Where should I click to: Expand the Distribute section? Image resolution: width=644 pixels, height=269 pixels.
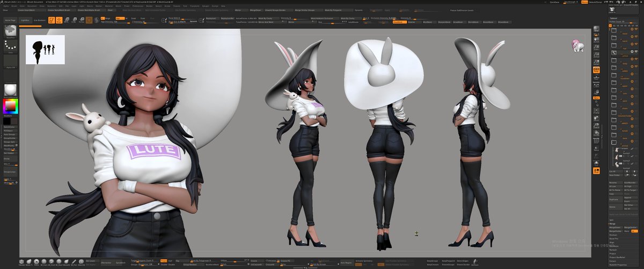click(x=614, y=246)
